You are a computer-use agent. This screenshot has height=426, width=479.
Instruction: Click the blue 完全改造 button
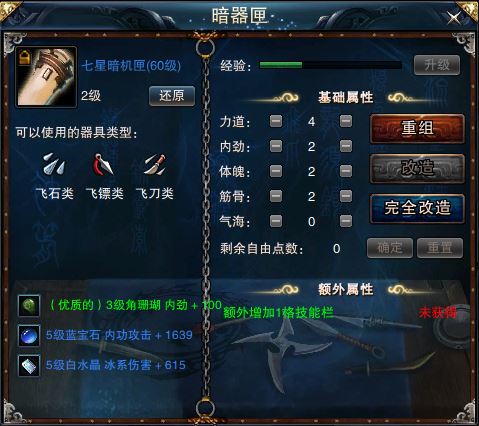coord(417,208)
